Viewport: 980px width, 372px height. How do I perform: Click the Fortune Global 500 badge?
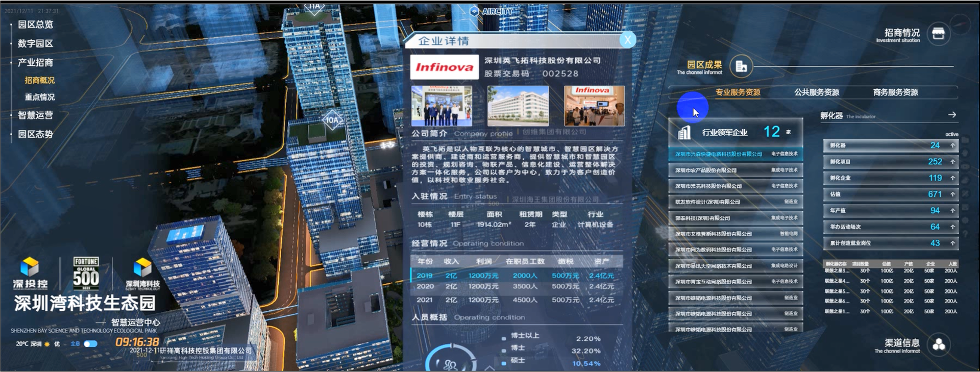(86, 274)
